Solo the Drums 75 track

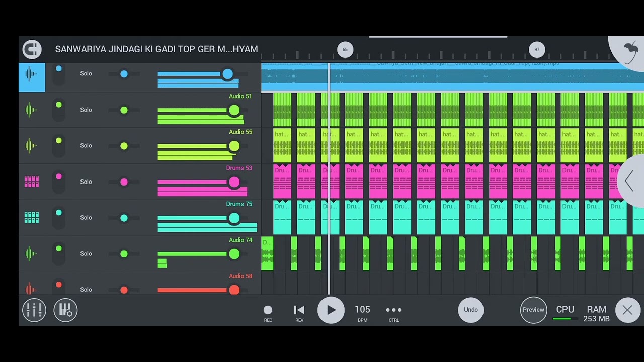click(86, 217)
